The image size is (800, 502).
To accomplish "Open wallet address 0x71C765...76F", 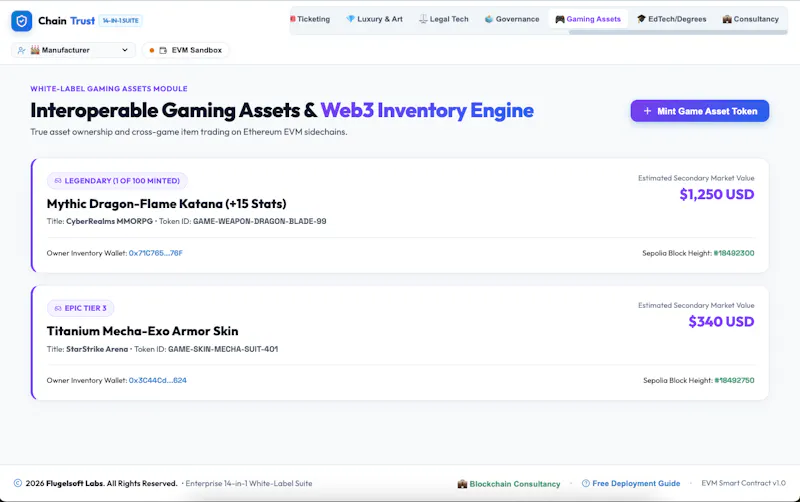I will tap(156, 253).
